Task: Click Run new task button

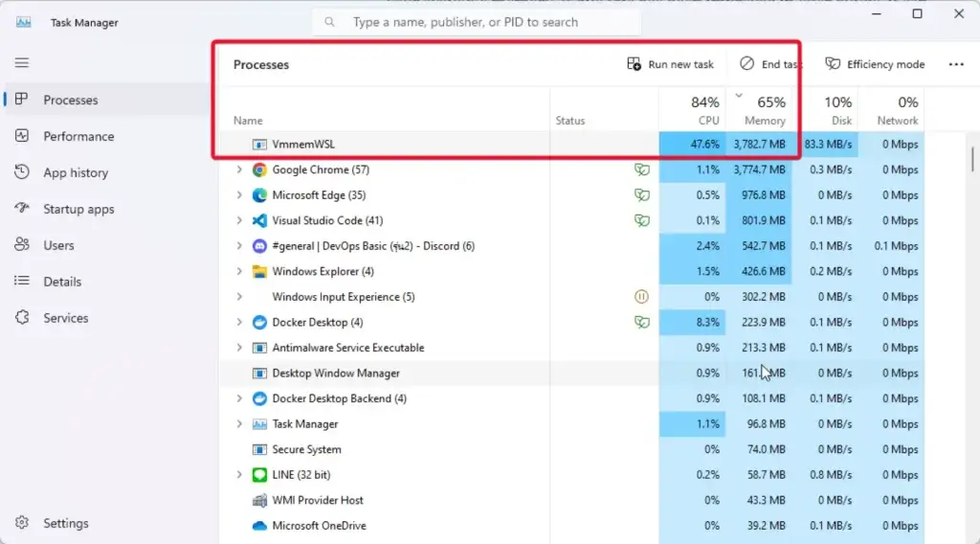Action: [x=670, y=64]
